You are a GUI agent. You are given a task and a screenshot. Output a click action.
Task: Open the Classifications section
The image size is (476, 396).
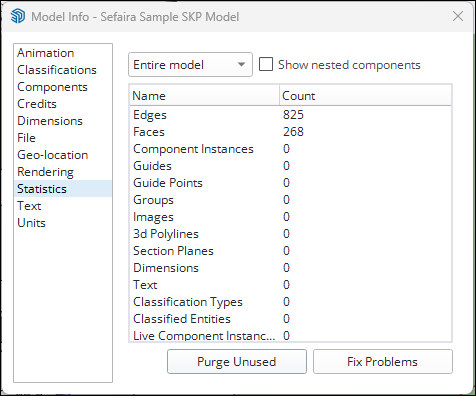(63, 70)
